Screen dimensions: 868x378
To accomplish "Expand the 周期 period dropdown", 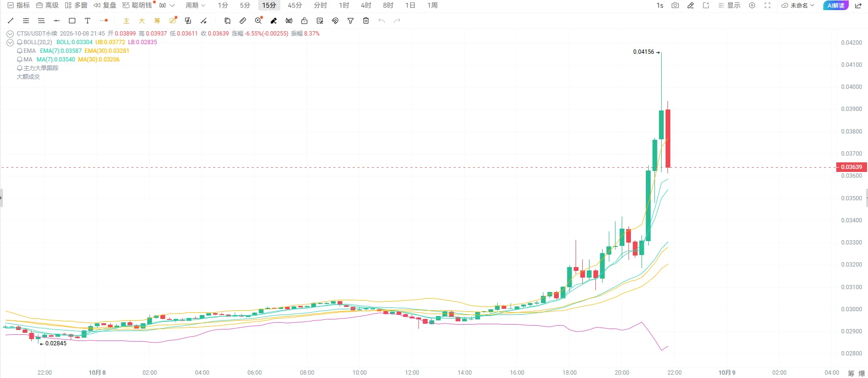I will click(195, 5).
